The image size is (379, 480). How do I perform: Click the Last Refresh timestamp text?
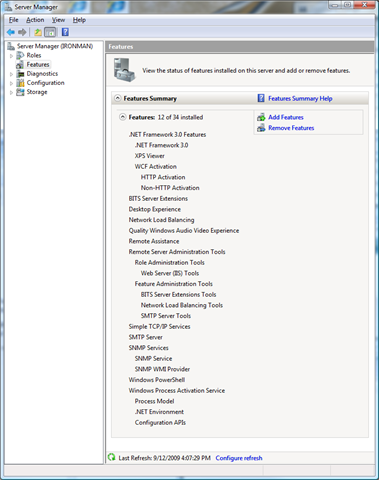pos(164,458)
